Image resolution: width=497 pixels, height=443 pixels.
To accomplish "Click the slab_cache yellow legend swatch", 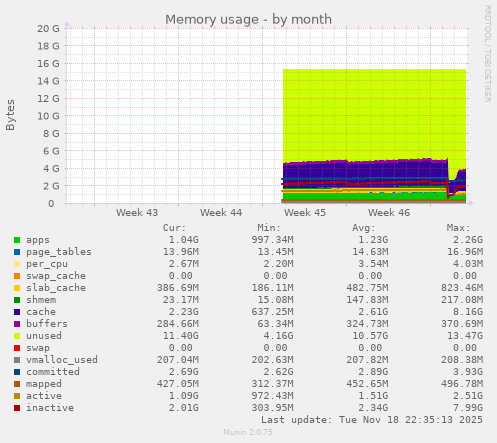I will pyautogui.click(x=17, y=288).
